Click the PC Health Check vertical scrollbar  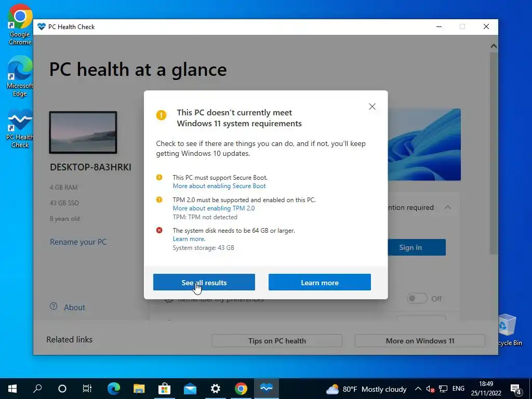[494, 153]
